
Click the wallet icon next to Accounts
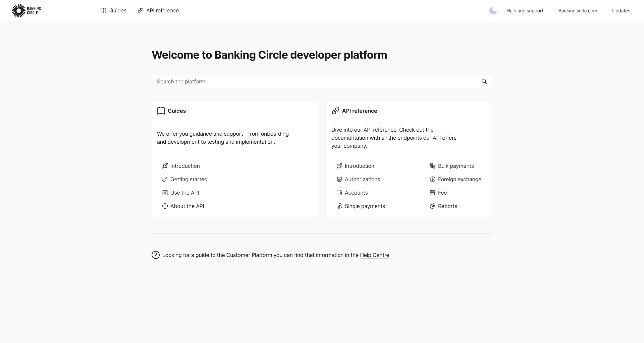point(339,193)
